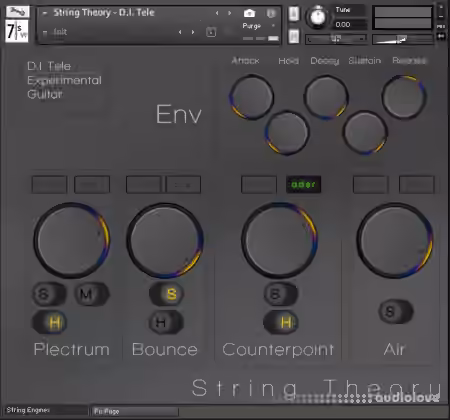Click the Tune knob
Viewport: 450px width, 420px height.
tap(318, 17)
